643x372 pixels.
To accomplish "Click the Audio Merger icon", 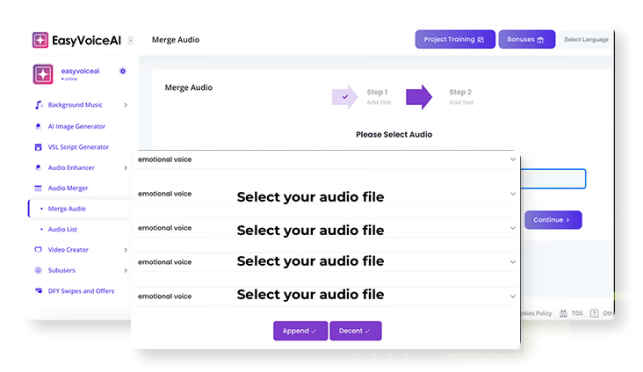I will click(38, 188).
